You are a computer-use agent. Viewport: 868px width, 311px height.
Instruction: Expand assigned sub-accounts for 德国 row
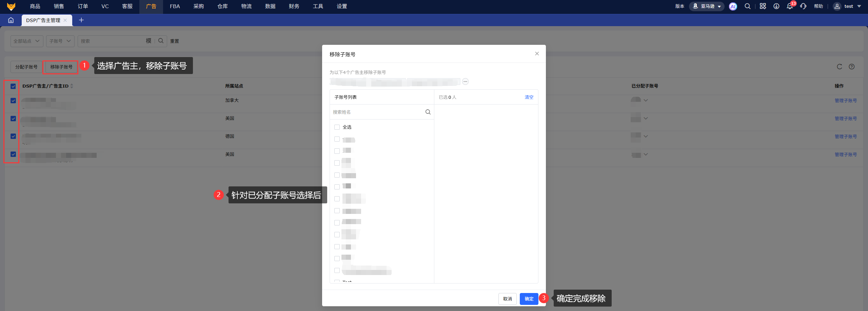coord(646,136)
